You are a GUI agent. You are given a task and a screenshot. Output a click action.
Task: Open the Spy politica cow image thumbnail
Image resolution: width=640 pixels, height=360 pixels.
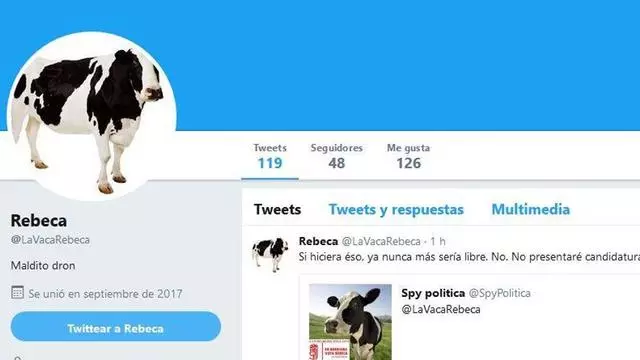pos(350,322)
